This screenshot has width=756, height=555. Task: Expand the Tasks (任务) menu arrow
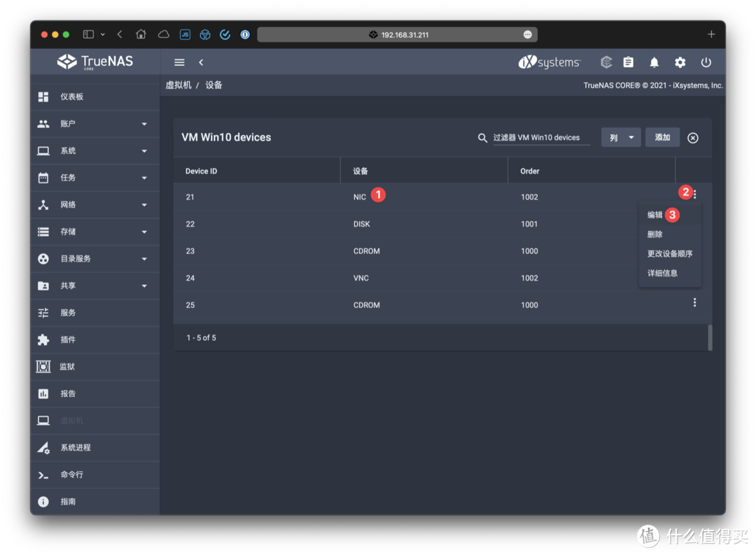144,178
